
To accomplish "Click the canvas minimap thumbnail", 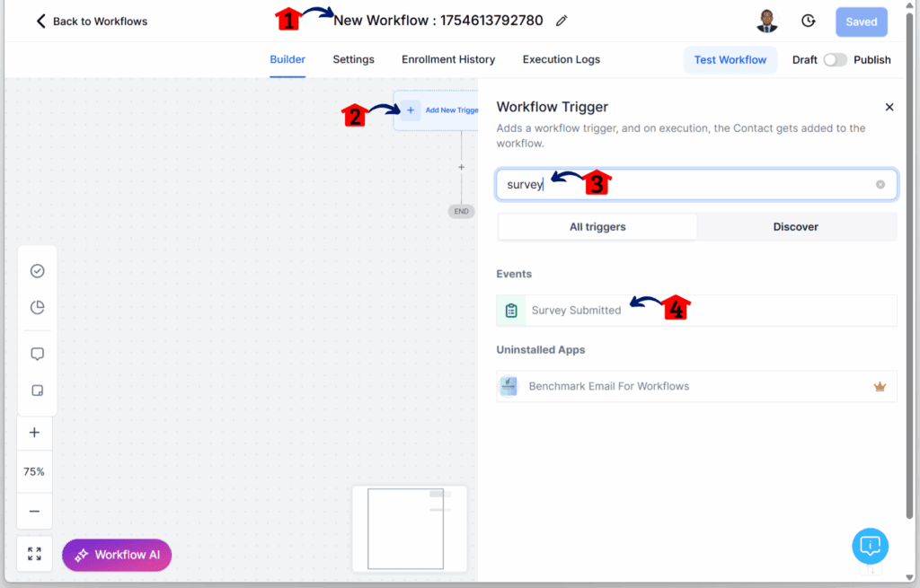I will (x=410, y=528).
